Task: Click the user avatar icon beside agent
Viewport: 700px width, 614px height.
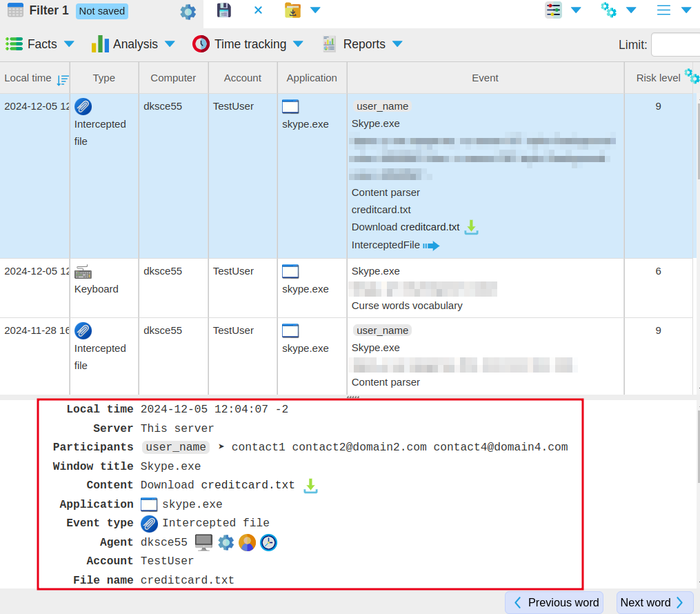Action: click(247, 542)
